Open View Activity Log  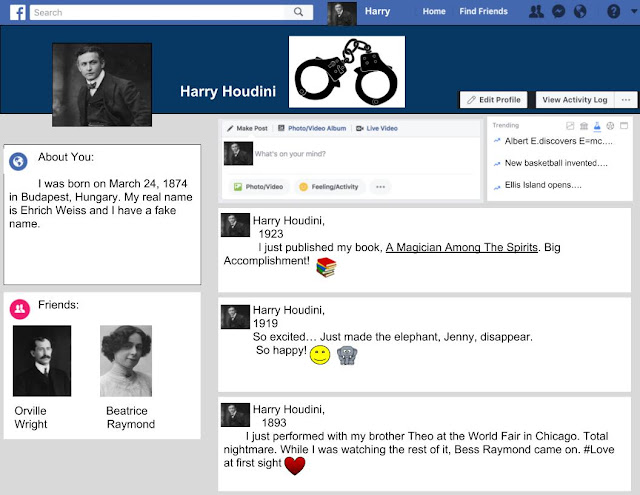tap(575, 100)
